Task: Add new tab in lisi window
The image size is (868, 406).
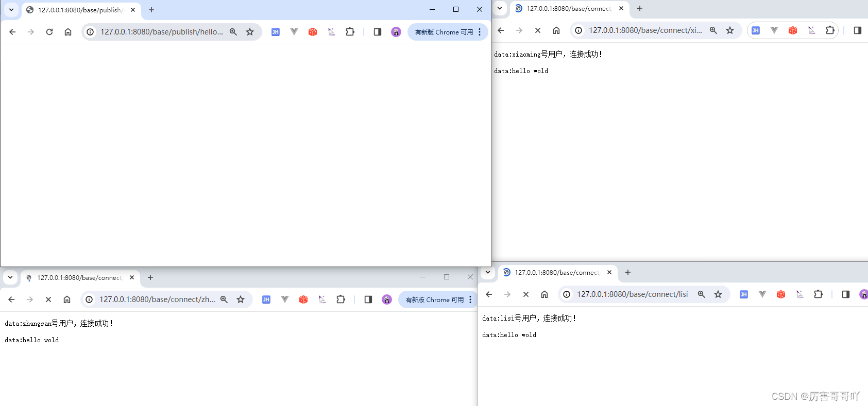Action: (x=628, y=272)
